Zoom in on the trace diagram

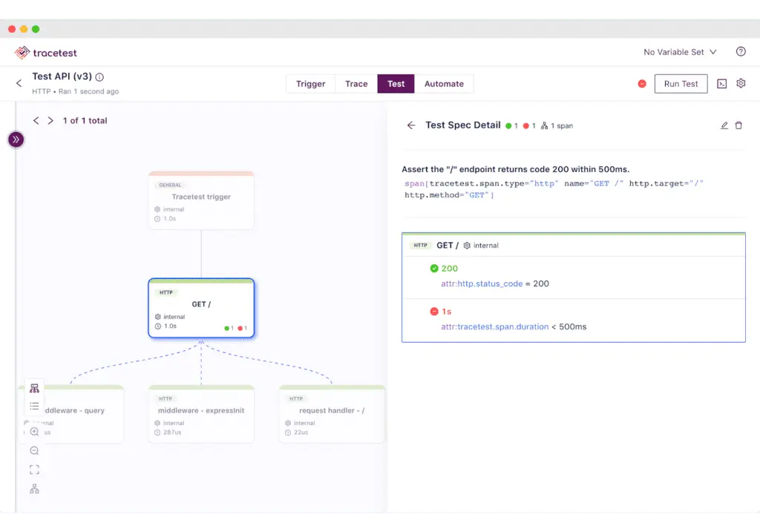click(x=34, y=432)
